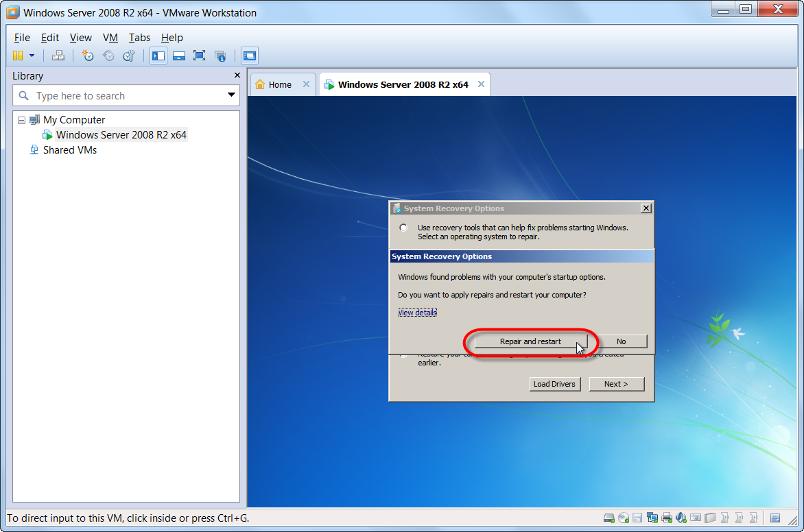Click the No button
Viewport: 804px width, 532px height.
621,341
